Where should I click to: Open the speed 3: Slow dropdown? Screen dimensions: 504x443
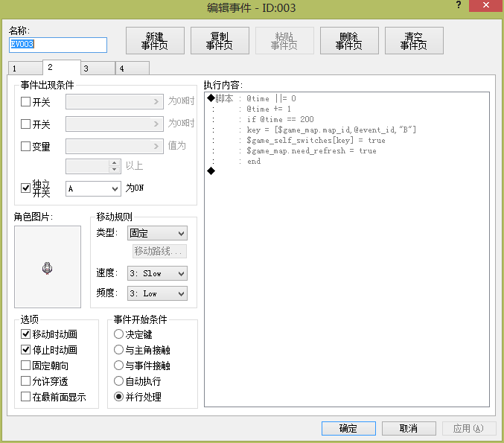pyautogui.click(x=157, y=273)
